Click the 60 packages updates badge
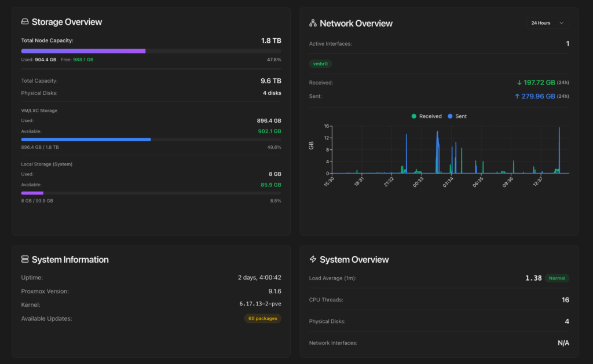The image size is (593, 364). 263,318
